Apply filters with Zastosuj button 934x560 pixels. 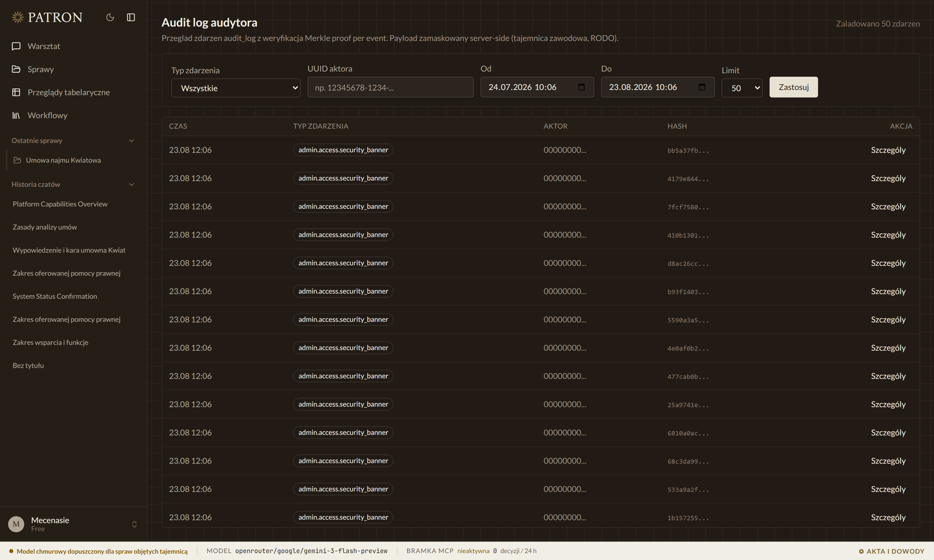pyautogui.click(x=793, y=87)
